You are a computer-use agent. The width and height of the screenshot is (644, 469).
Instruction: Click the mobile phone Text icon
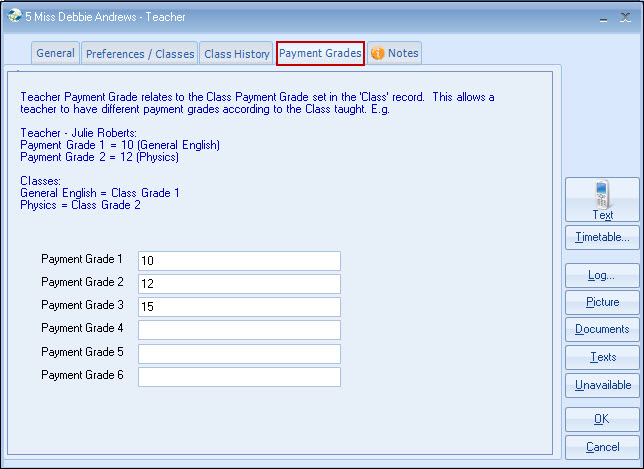(x=602, y=192)
